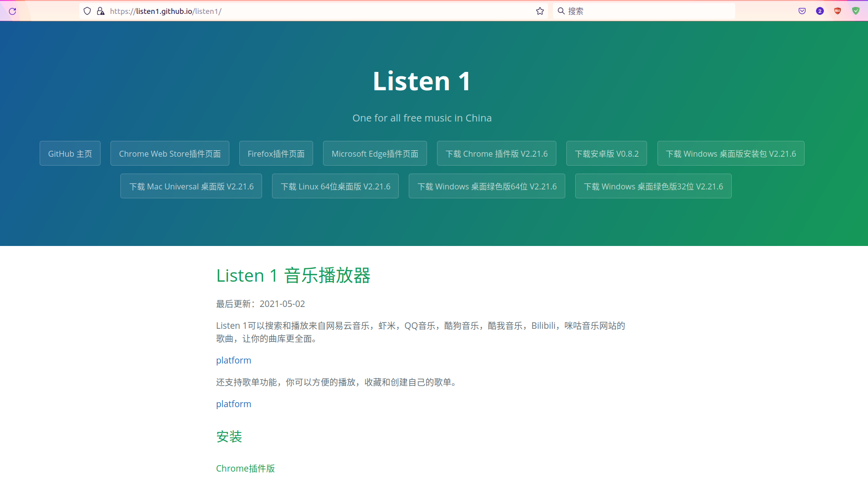The height and width of the screenshot is (485, 868).
Task: Download Windows 桌面绿色版32位 V2.21.6
Action: pos(653,186)
